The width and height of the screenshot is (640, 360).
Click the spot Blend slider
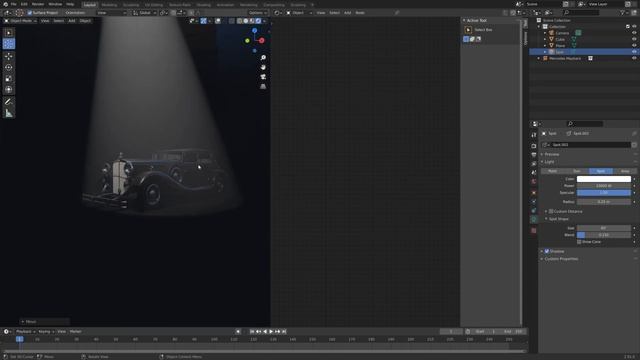(604, 235)
